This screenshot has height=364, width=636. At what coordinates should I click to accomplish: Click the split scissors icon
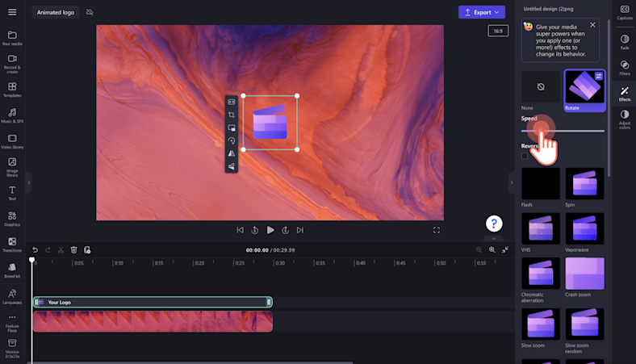[x=61, y=250]
